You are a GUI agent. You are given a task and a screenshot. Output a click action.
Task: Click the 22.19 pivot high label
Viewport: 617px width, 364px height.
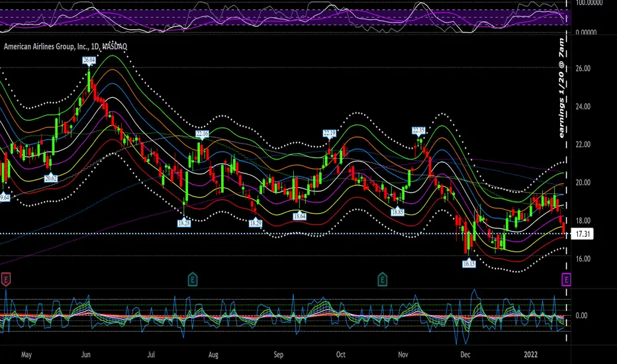coord(330,133)
